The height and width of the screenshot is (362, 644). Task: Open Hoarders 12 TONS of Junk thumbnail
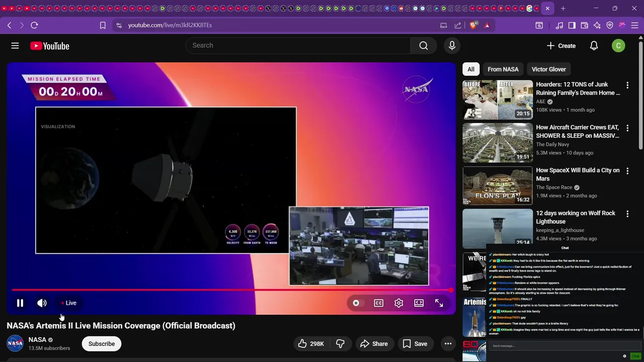point(498,100)
